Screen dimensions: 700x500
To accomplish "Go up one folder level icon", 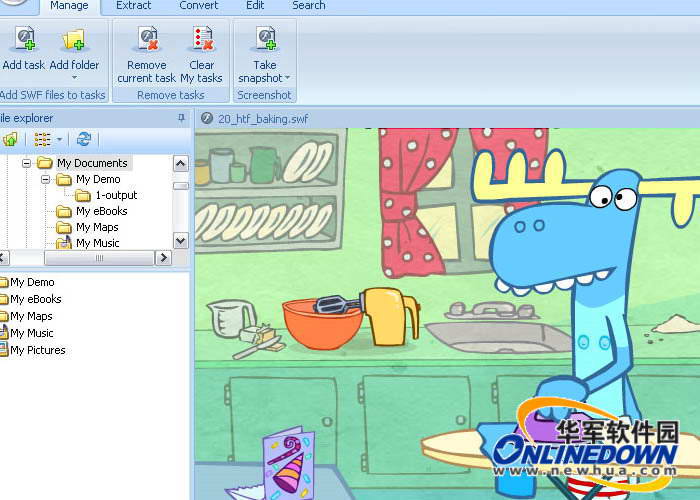I will pyautogui.click(x=10, y=139).
